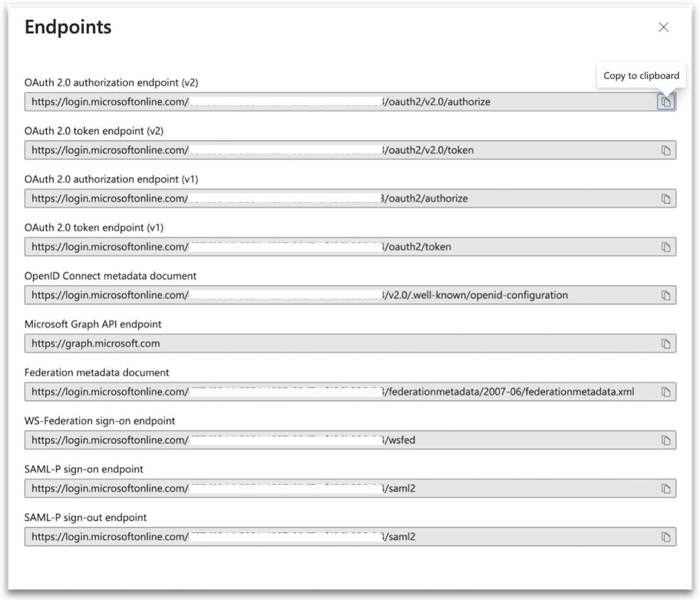Copy WS-Federation sign-on endpoint URL
The height and width of the screenshot is (600, 700).
[666, 440]
